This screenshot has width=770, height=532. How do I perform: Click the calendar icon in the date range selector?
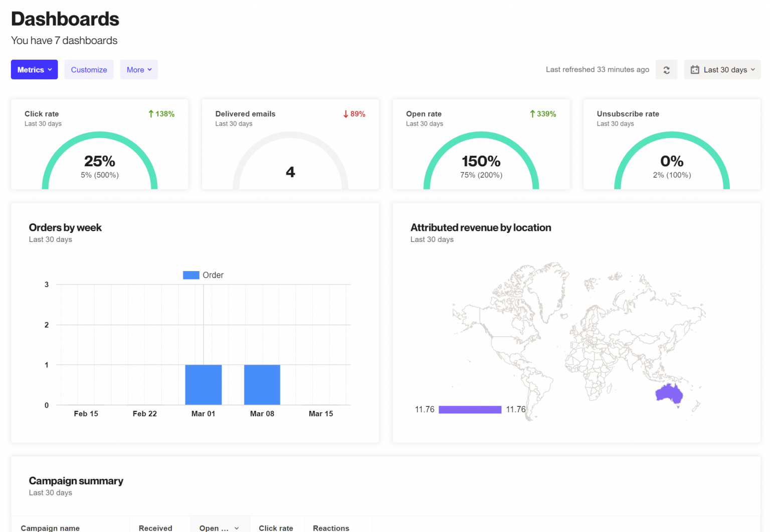pyautogui.click(x=695, y=70)
